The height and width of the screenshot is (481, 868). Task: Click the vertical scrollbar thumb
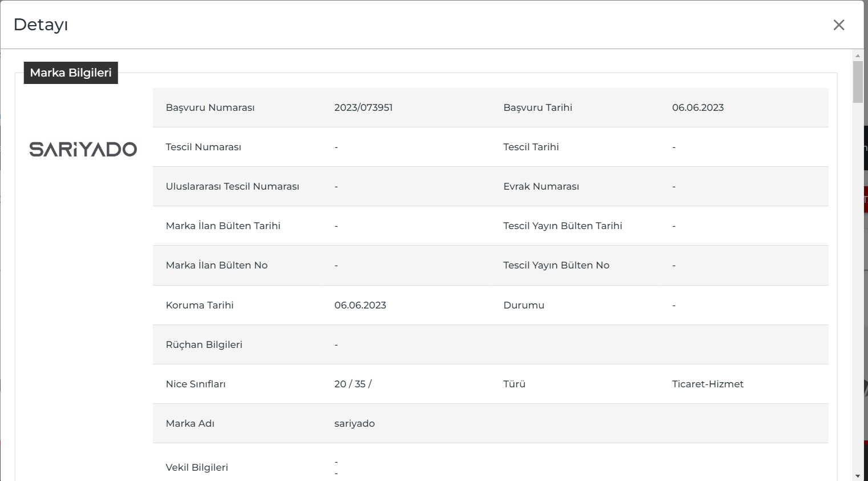[858, 82]
